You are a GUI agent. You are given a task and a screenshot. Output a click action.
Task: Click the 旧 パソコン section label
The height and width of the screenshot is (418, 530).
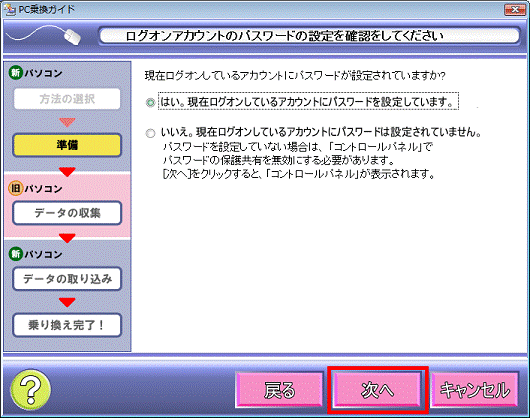tap(35, 188)
